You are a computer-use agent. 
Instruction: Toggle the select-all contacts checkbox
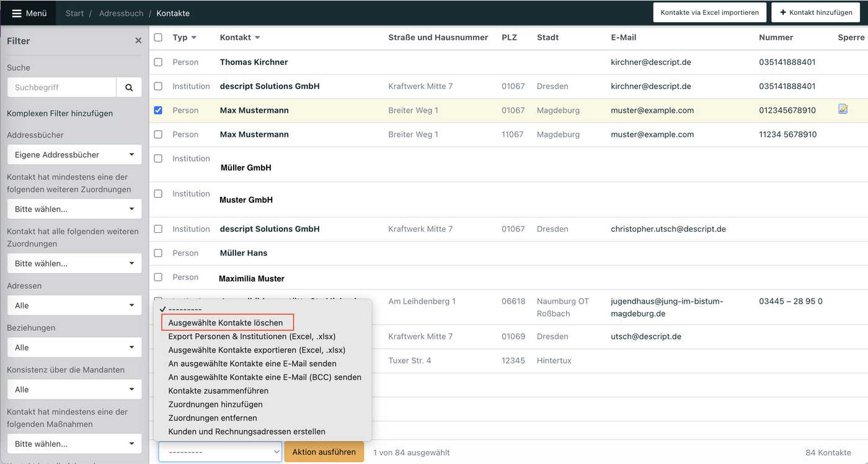(158, 38)
